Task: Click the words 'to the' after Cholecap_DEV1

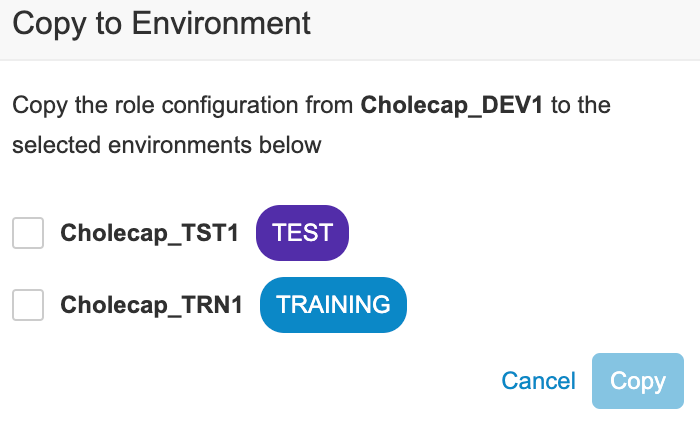Action: 581,105
